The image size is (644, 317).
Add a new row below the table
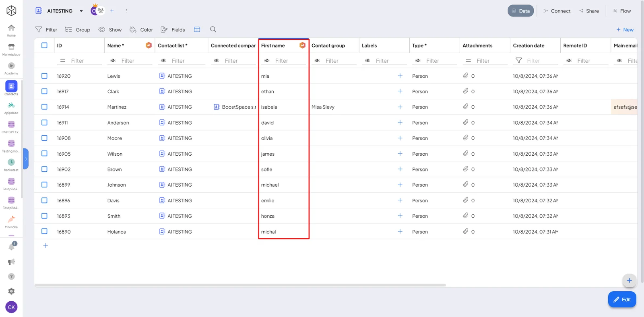[x=45, y=245]
